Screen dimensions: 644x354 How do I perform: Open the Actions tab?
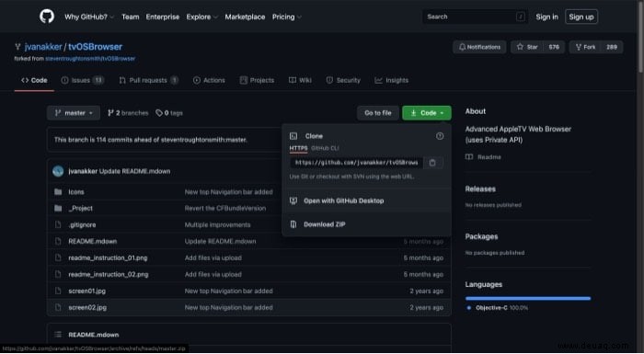[x=209, y=80]
